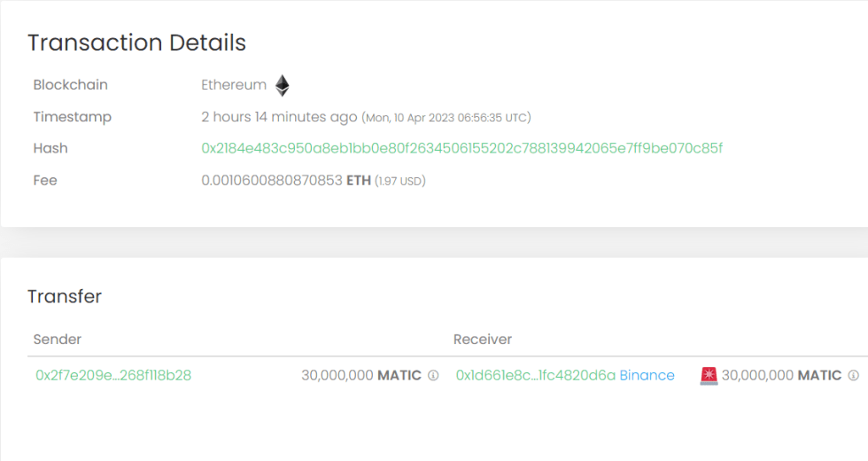Image resolution: width=868 pixels, height=461 pixels.
Task: Select the Receiver column header
Action: pyautogui.click(x=483, y=340)
